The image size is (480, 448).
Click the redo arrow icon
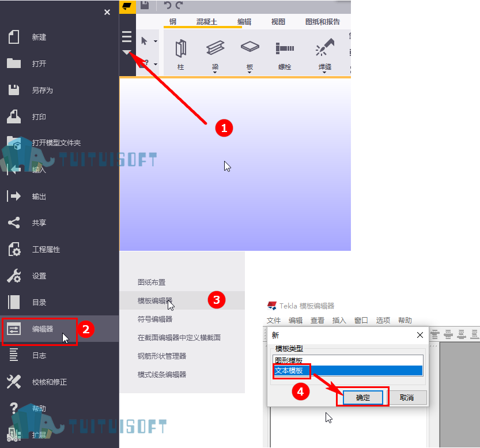pos(179,5)
